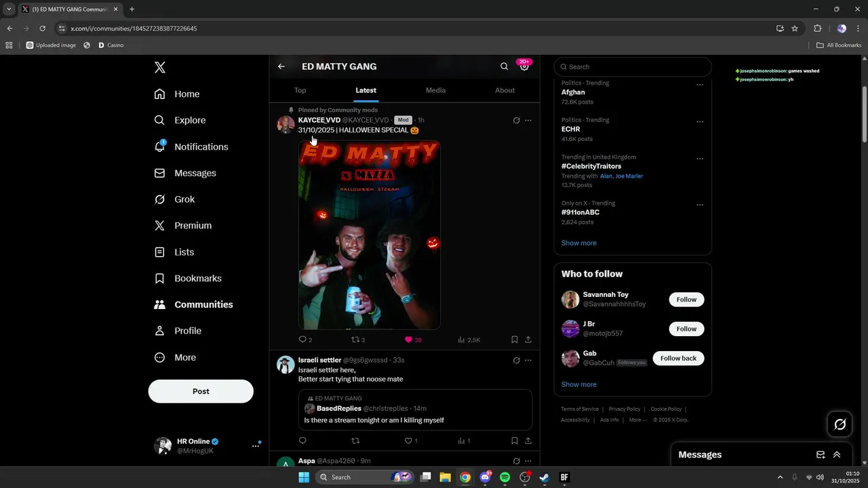Click the X logo in sidebar

pos(159,67)
